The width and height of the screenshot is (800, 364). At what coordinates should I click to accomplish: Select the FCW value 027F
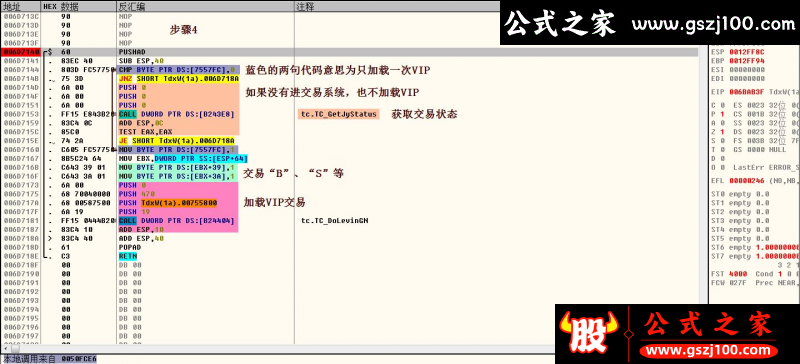[x=738, y=282]
